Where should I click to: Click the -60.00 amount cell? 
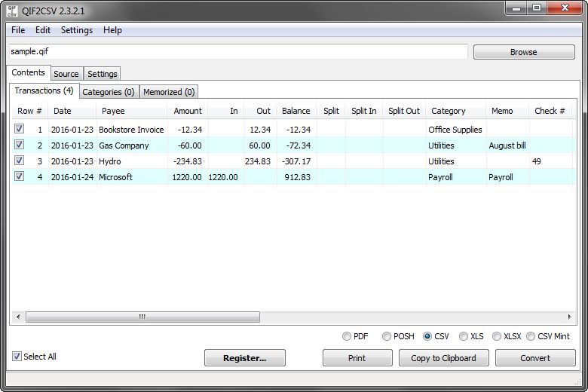point(189,145)
